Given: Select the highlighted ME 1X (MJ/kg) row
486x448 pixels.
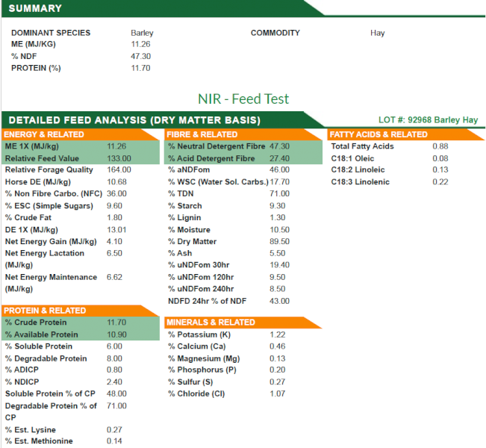Looking at the screenshot, I should [81, 146].
